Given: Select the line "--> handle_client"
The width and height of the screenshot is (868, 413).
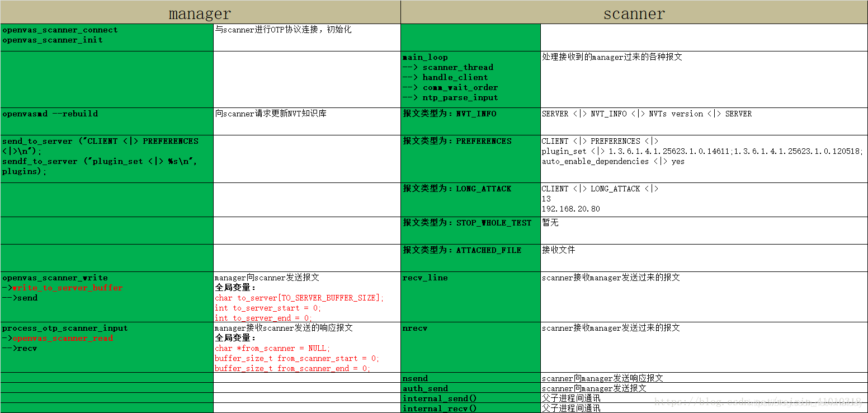Looking at the screenshot, I should 445,77.
